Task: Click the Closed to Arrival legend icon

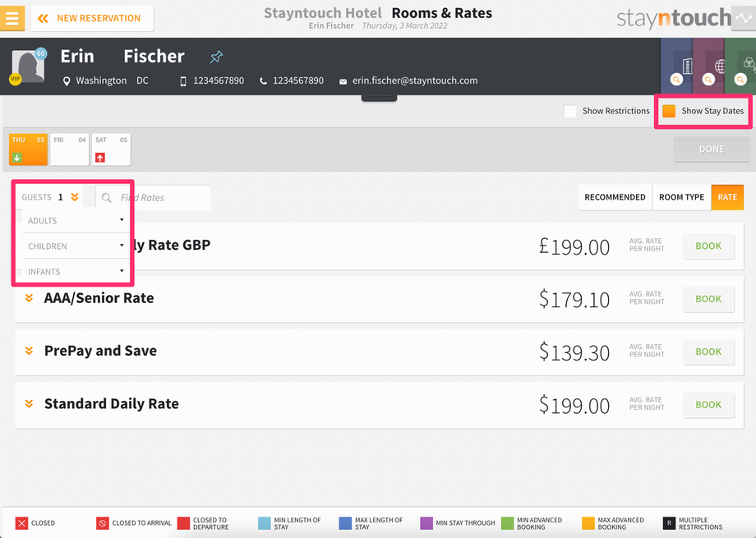Action: [102, 523]
